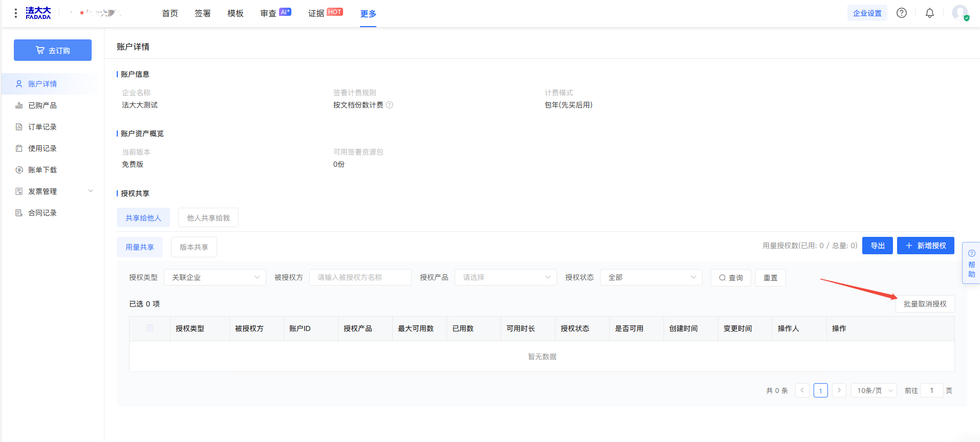Expand the 发票管理 sidebar submenu
980x442 pixels.
click(x=91, y=191)
